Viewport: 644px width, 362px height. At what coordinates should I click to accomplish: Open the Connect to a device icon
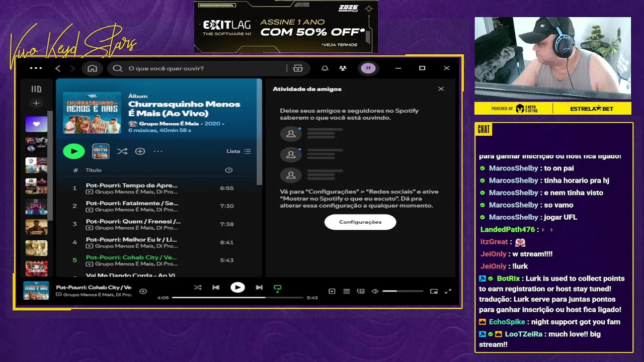[x=361, y=291]
